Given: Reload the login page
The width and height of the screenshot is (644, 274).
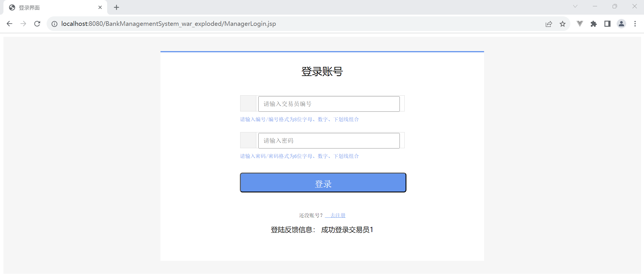Looking at the screenshot, I should [x=37, y=24].
